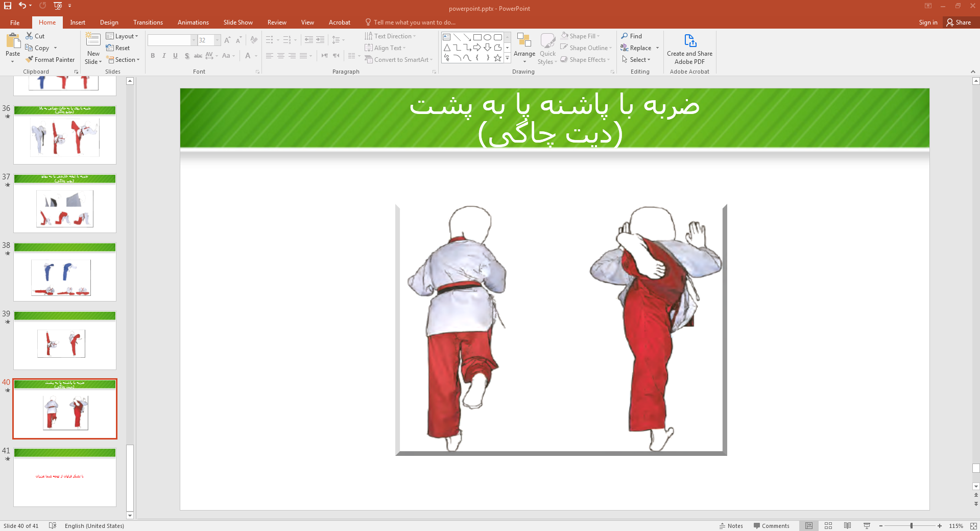Screen dimensions: 980x531
Task: Switch to Reading View
Action: [847, 526]
